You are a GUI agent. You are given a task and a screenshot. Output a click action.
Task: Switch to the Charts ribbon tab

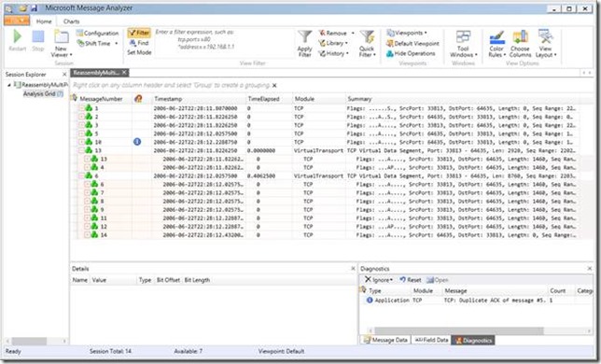71,21
